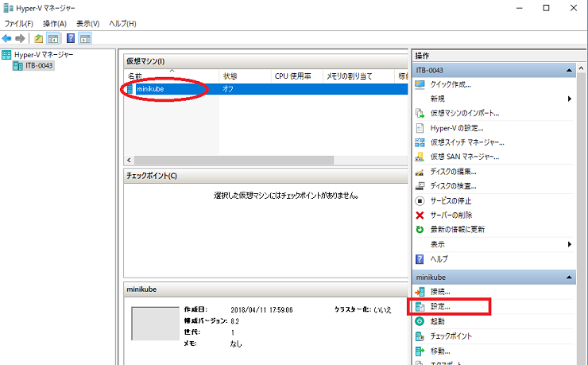
Task: Click the actions pane scrollbar up arrow
Action: pyautogui.click(x=582, y=68)
